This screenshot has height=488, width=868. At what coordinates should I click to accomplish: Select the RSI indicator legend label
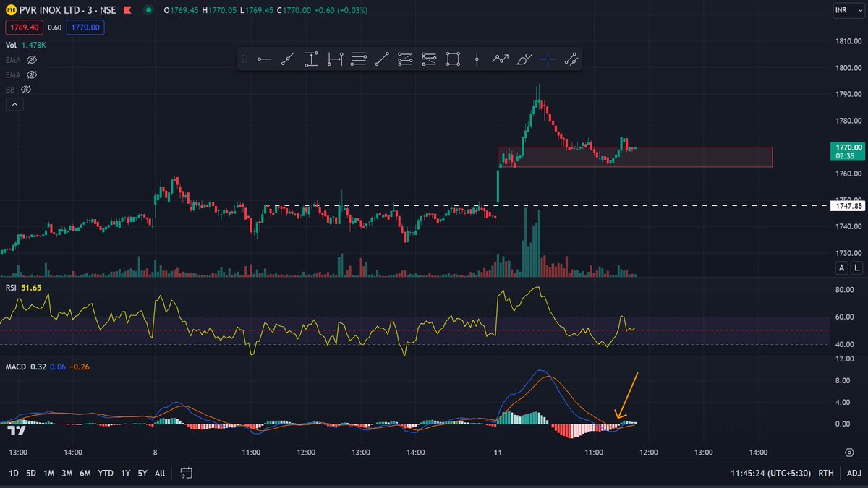(11, 288)
